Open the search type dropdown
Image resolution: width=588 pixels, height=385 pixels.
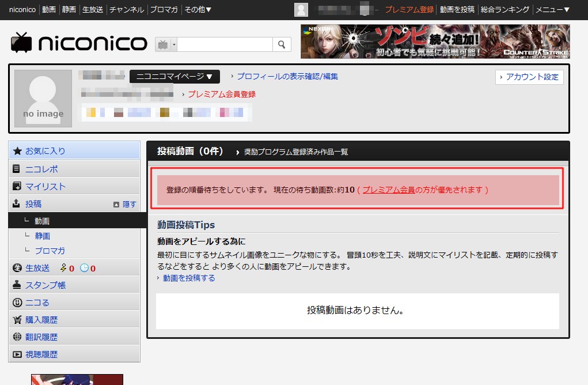click(x=166, y=44)
